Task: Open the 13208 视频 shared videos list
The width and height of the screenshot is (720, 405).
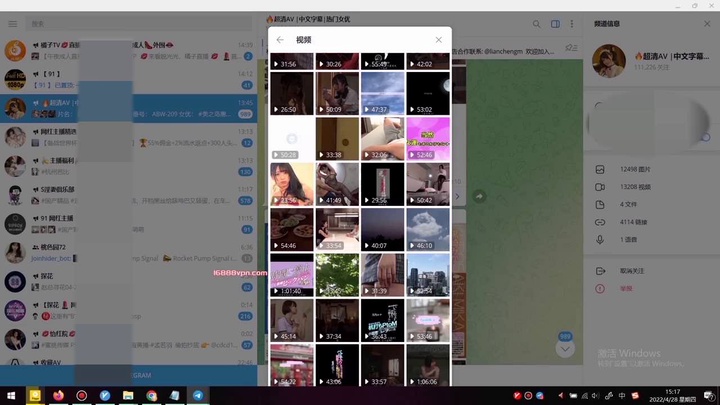Action: (x=634, y=187)
